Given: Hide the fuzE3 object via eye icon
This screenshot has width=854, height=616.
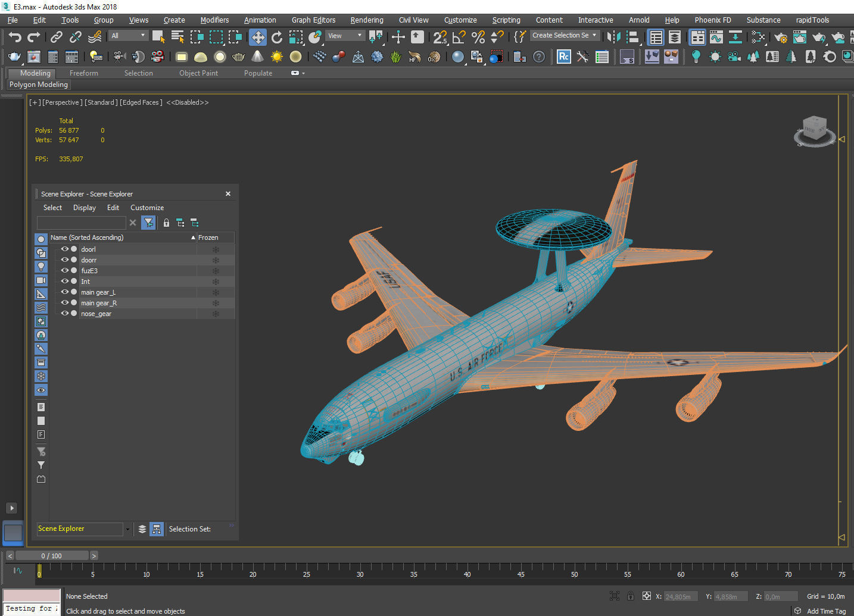Looking at the screenshot, I should [x=65, y=271].
